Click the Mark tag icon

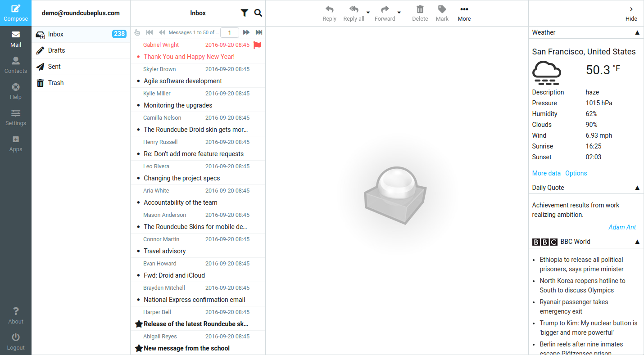click(442, 9)
